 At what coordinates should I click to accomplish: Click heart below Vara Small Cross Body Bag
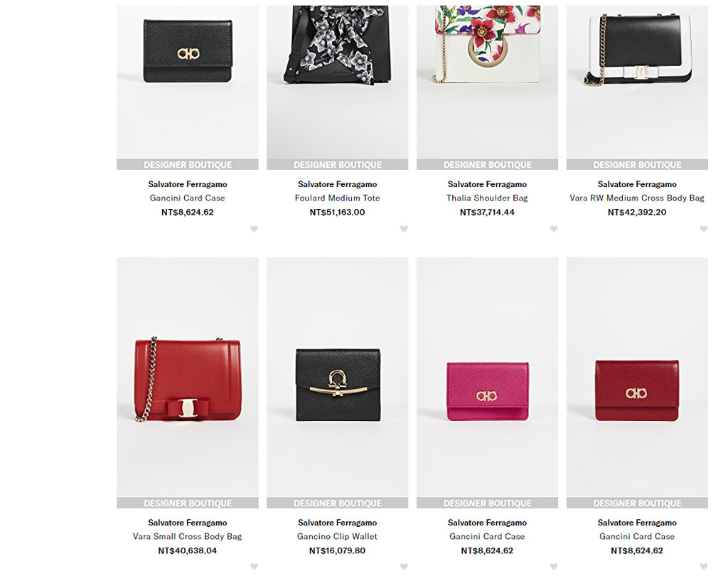(x=254, y=566)
